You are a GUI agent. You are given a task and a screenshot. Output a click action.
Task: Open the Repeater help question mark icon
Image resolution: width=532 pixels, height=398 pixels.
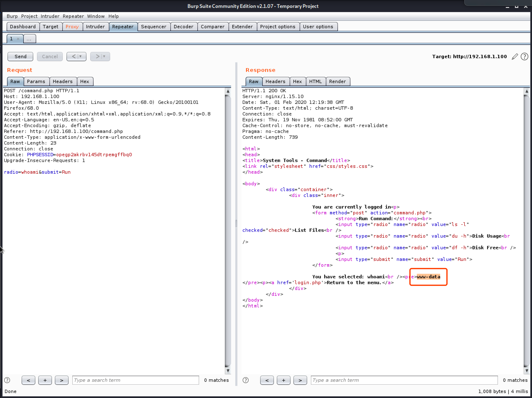click(524, 57)
